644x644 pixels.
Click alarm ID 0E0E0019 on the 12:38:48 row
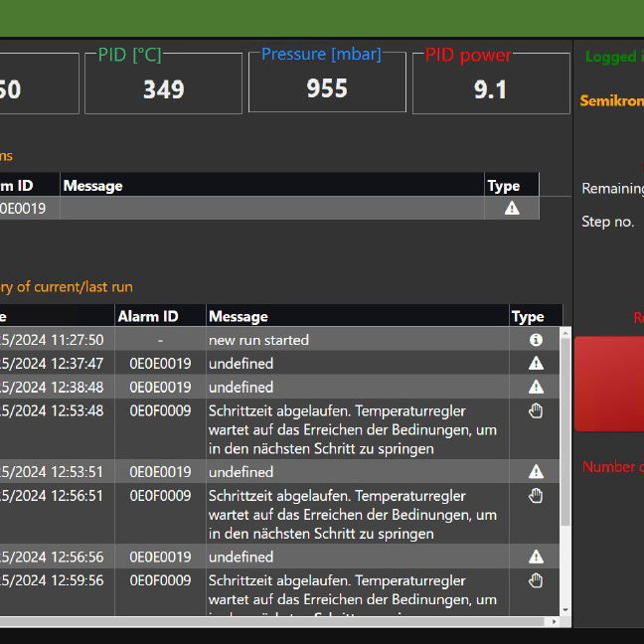pyautogui.click(x=160, y=387)
